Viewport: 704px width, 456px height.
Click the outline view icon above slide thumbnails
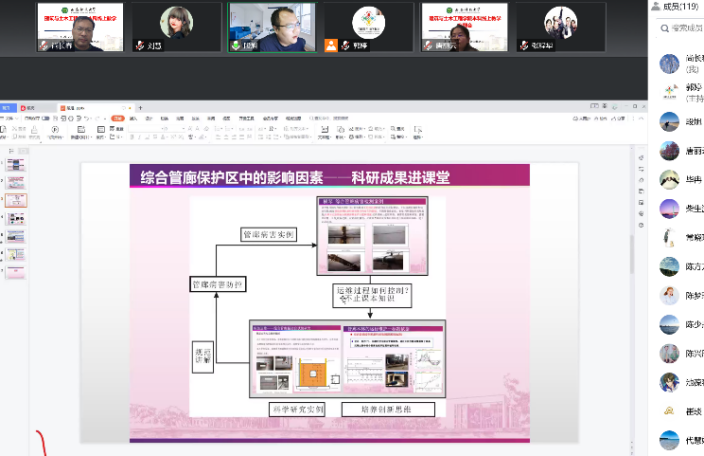click(x=11, y=151)
